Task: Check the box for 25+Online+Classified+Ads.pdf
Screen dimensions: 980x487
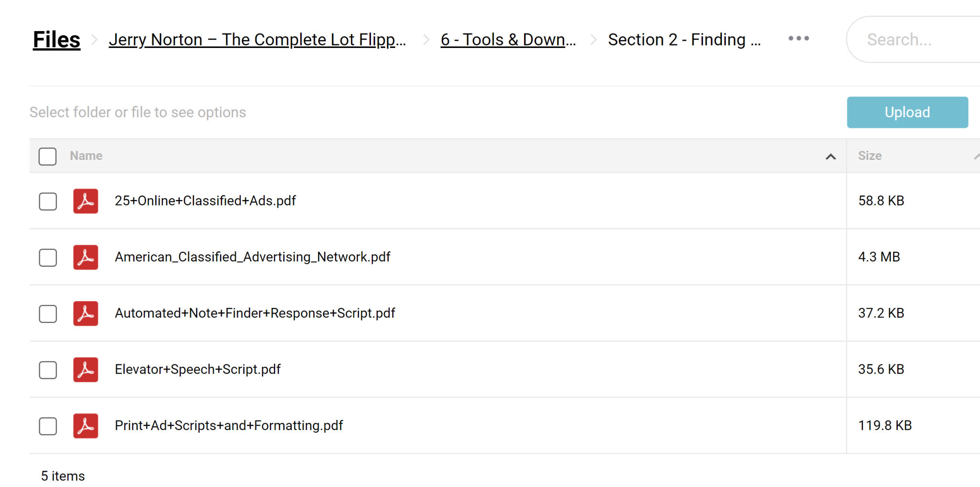Action: pos(48,202)
